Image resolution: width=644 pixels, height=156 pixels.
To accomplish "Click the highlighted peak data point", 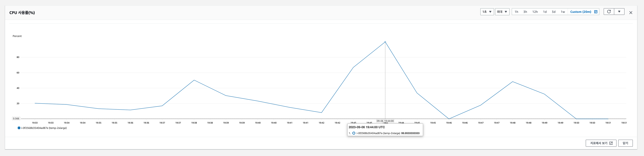I will pyautogui.click(x=385, y=42).
